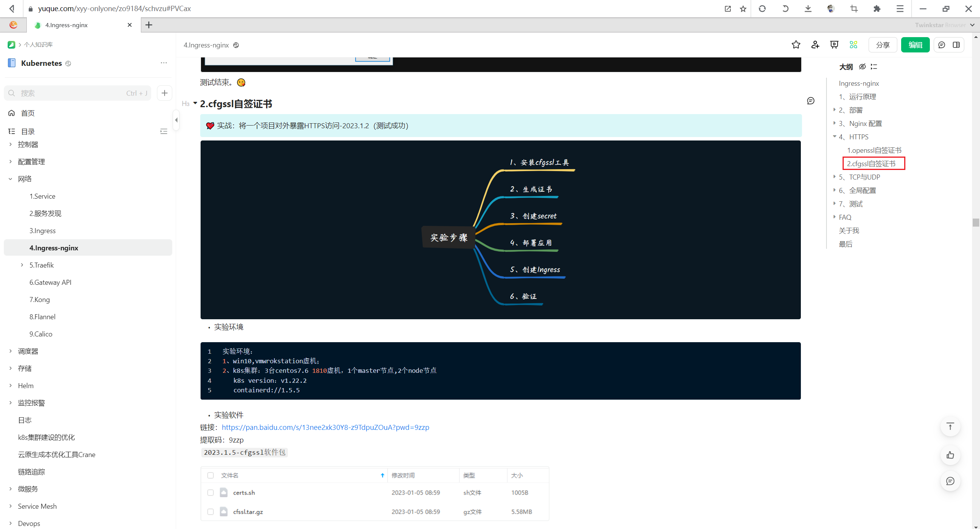The image size is (980, 529).
Task: Collapse the 网络 tree node
Action: (x=10, y=179)
